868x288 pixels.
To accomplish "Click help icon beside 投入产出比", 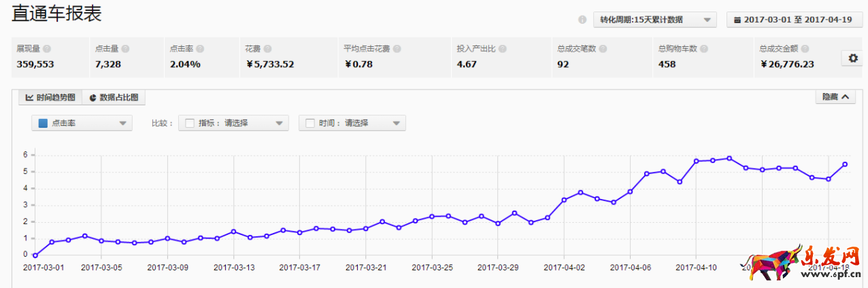I will coord(503,49).
